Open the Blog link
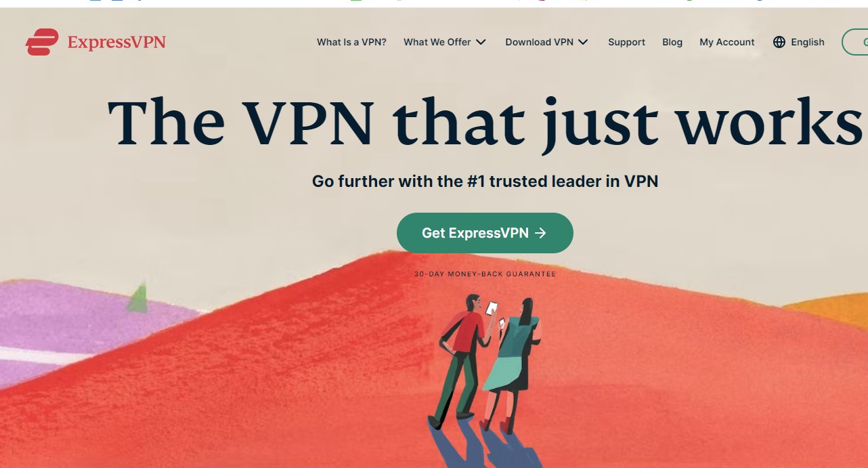The width and height of the screenshot is (868, 468). tap(672, 42)
